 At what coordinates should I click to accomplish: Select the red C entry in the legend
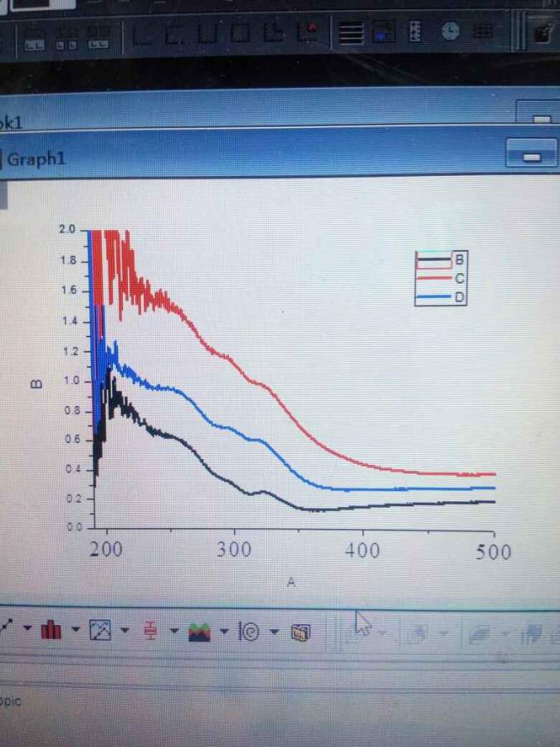[441, 278]
